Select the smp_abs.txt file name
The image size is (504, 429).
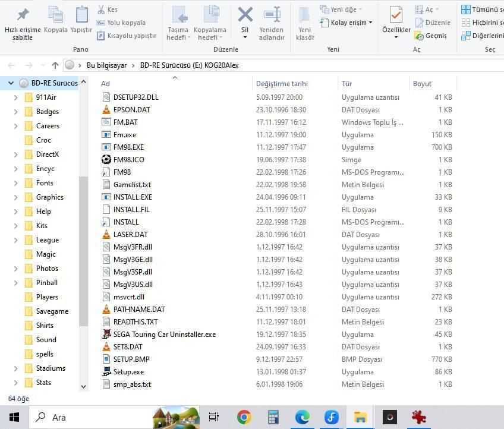point(132,384)
